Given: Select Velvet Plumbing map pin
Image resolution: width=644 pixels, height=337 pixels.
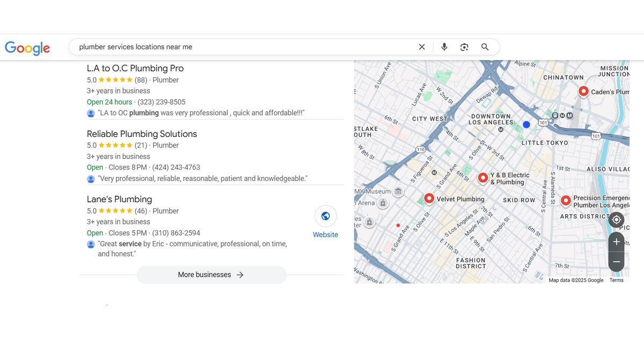Looking at the screenshot, I should click(429, 199).
